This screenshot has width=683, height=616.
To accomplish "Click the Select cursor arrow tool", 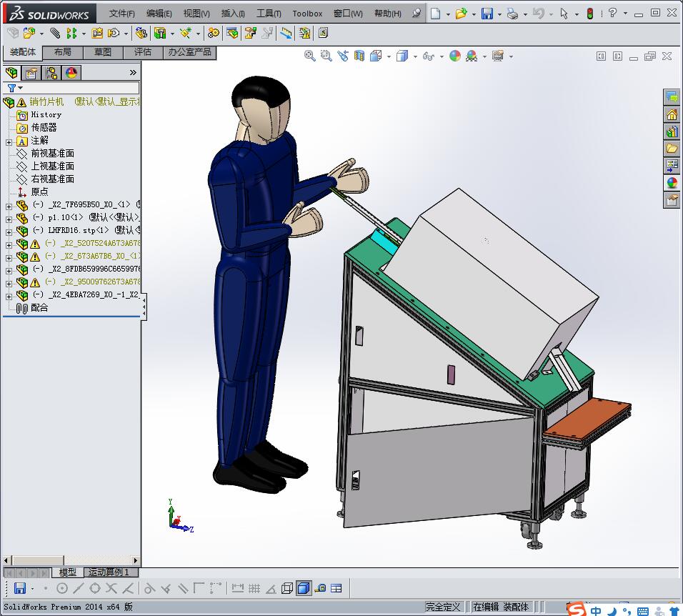I will 564,14.
